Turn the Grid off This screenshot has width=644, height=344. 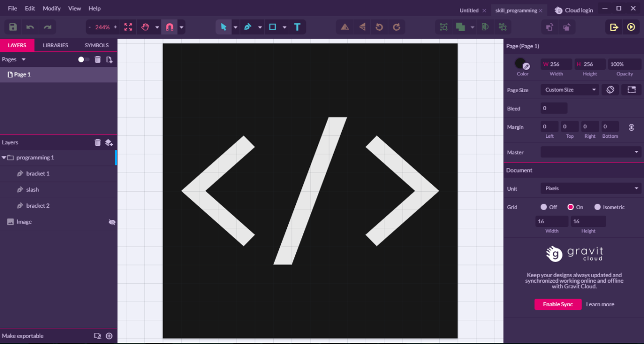pos(544,207)
